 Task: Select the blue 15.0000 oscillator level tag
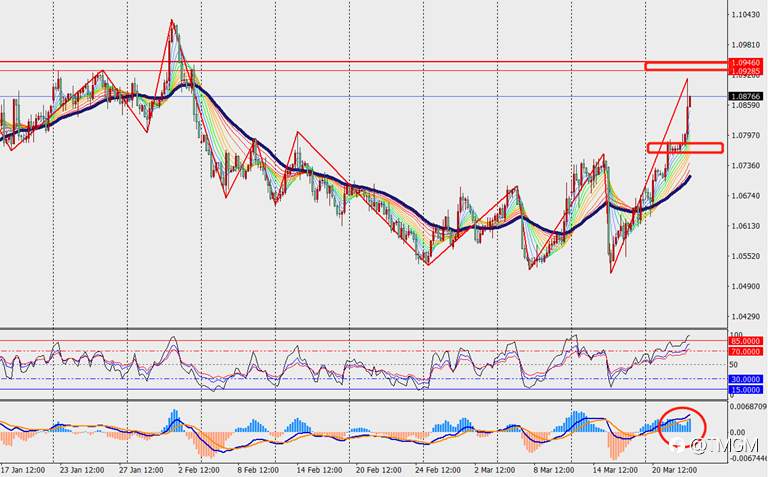pyautogui.click(x=745, y=390)
